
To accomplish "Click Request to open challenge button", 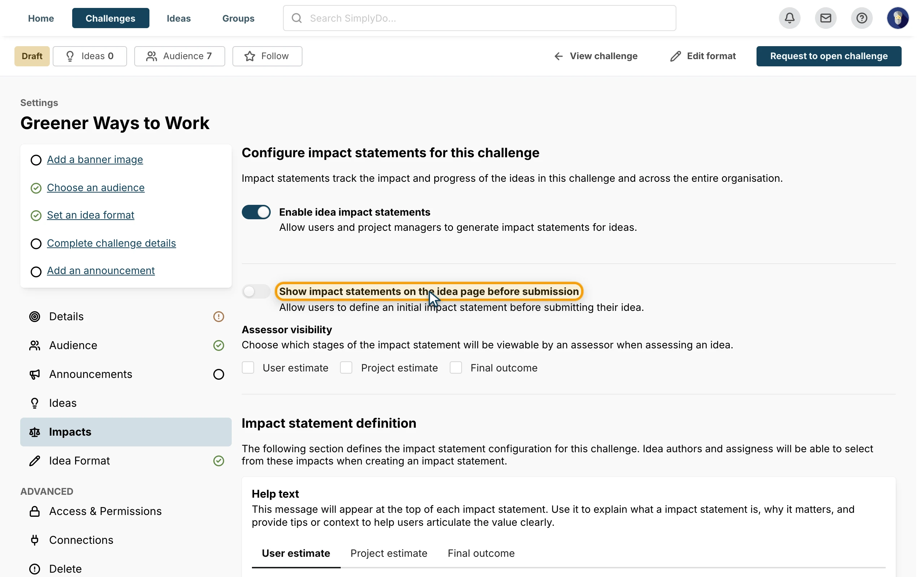I will (829, 56).
